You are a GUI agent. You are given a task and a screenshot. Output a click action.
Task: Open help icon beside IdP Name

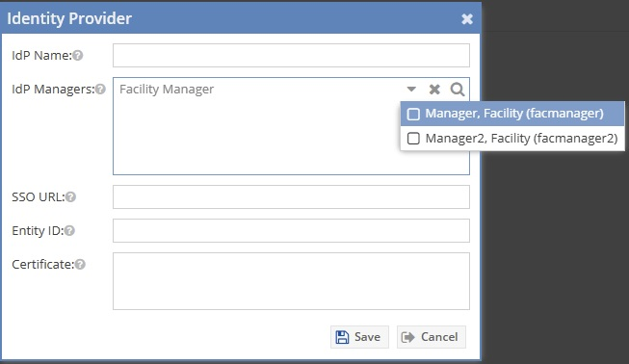78,55
